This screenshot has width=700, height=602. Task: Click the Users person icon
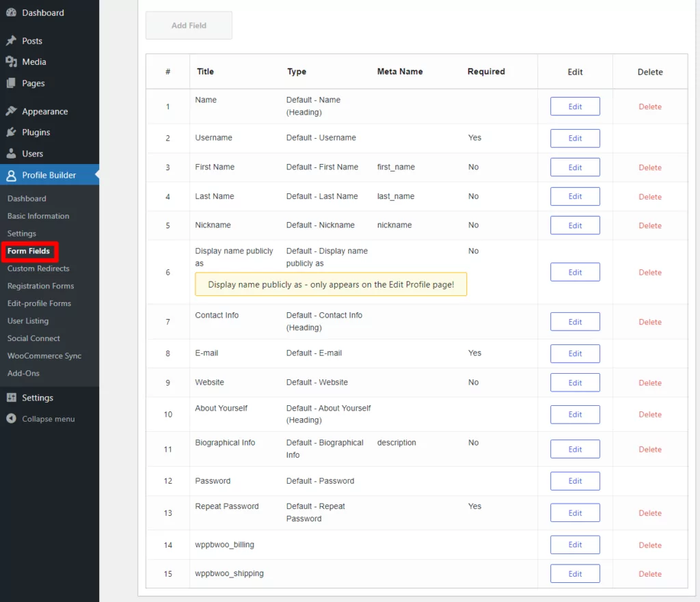coord(11,154)
